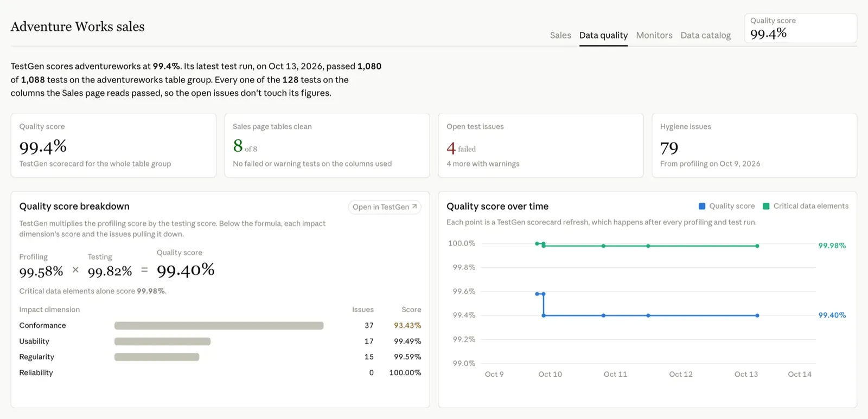Switch to the Sales tab
The image size is (868, 419).
[560, 35]
